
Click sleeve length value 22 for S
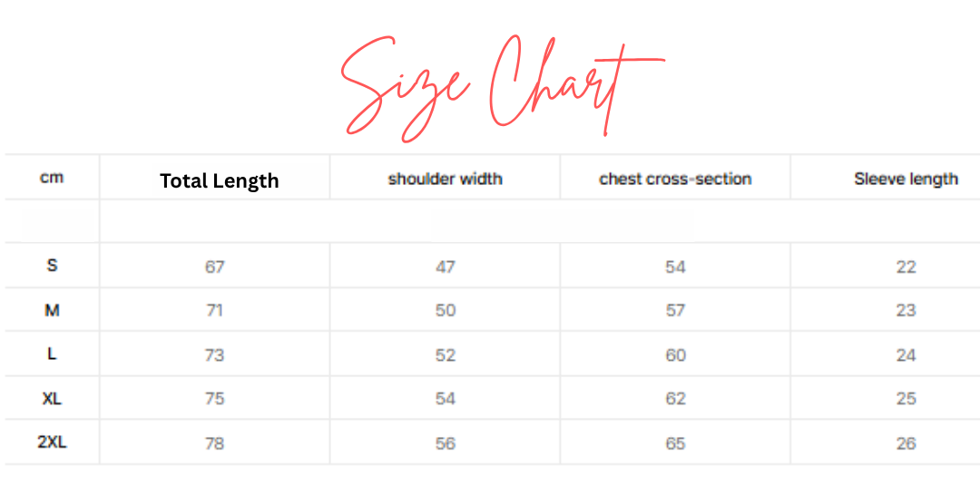pyautogui.click(x=906, y=267)
